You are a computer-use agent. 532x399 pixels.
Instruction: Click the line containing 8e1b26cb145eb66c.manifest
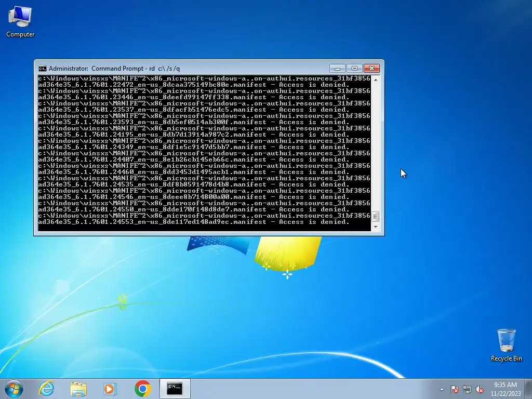(194, 159)
